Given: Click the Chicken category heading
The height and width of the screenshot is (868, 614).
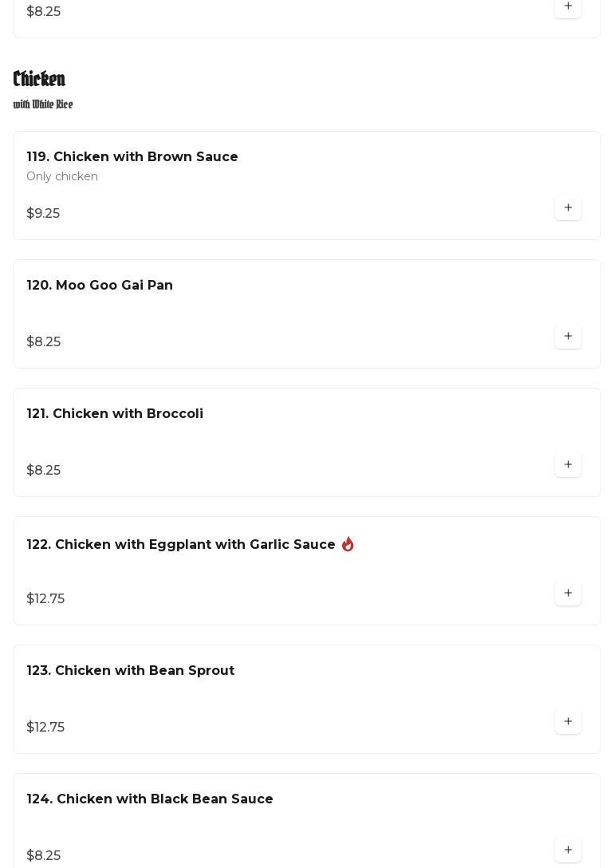Looking at the screenshot, I should (x=39, y=79).
